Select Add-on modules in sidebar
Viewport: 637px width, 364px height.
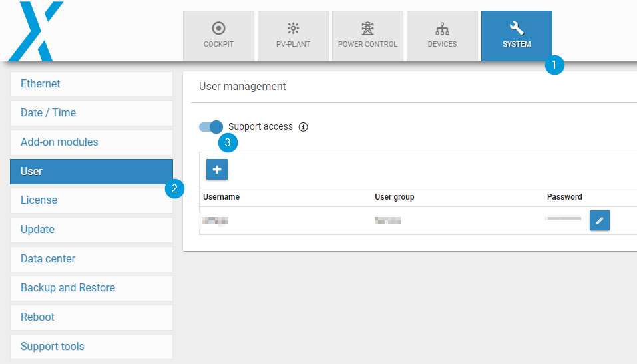91,142
